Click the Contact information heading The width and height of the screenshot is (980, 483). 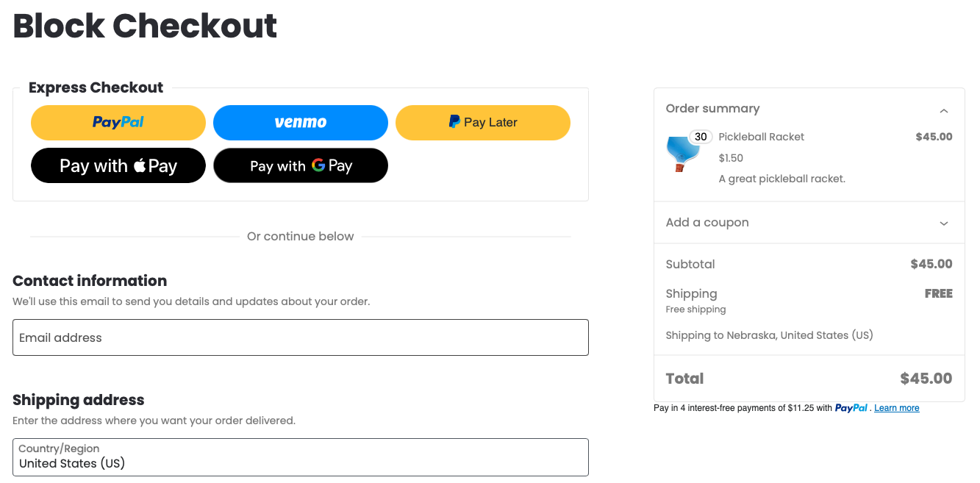pyautogui.click(x=90, y=281)
